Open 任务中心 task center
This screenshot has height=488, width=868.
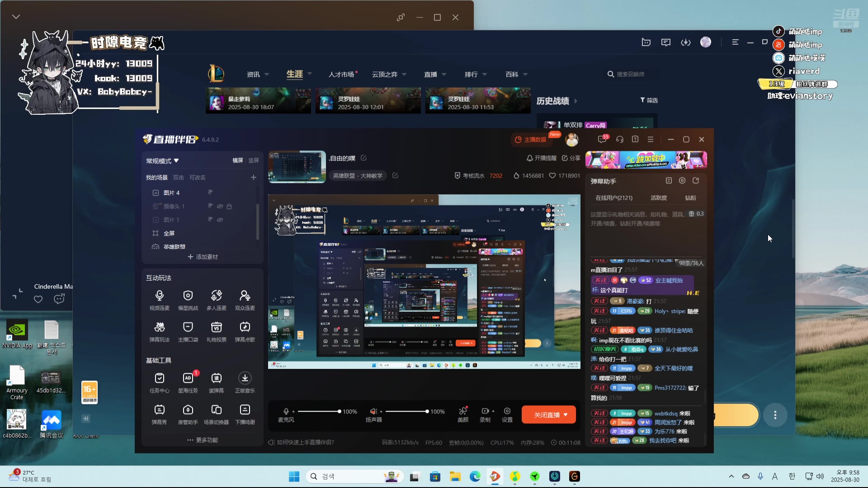(x=159, y=379)
